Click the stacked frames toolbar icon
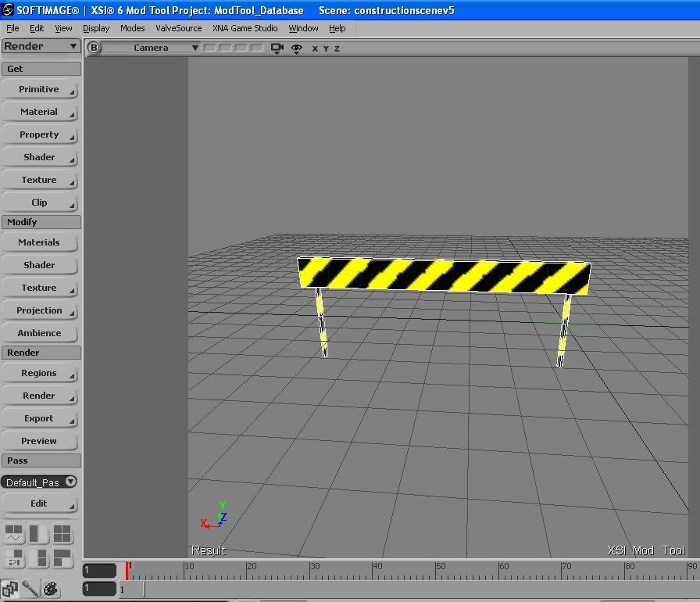The image size is (700, 602). click(10, 589)
